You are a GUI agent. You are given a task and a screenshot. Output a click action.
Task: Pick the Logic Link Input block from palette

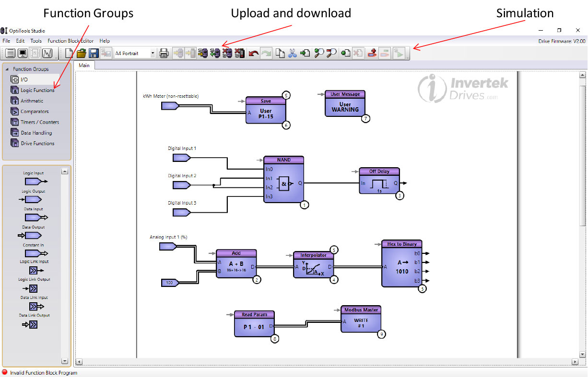37,271
